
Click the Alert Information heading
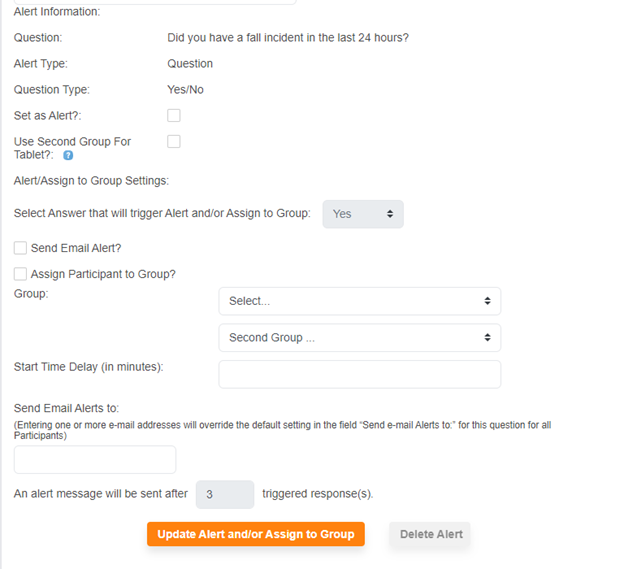click(x=57, y=12)
